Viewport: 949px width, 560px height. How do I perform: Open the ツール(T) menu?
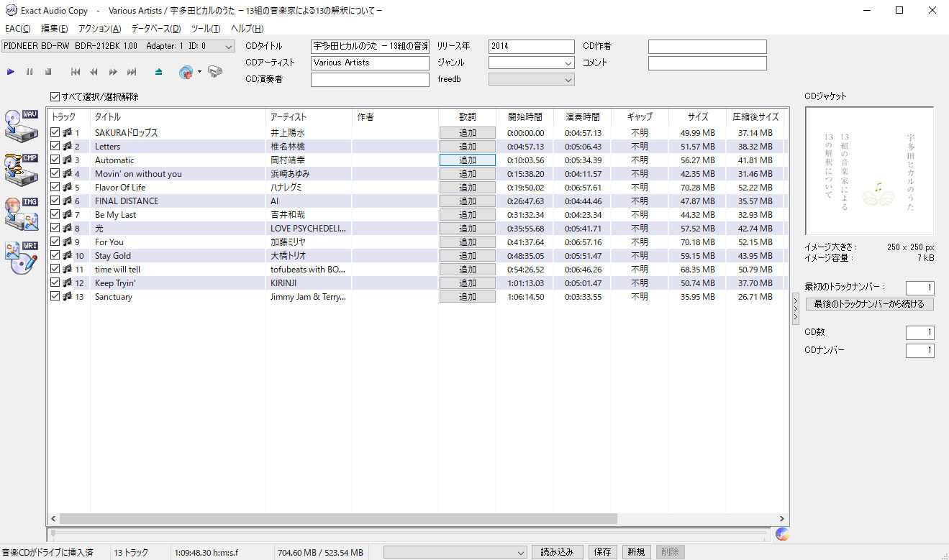(x=206, y=29)
